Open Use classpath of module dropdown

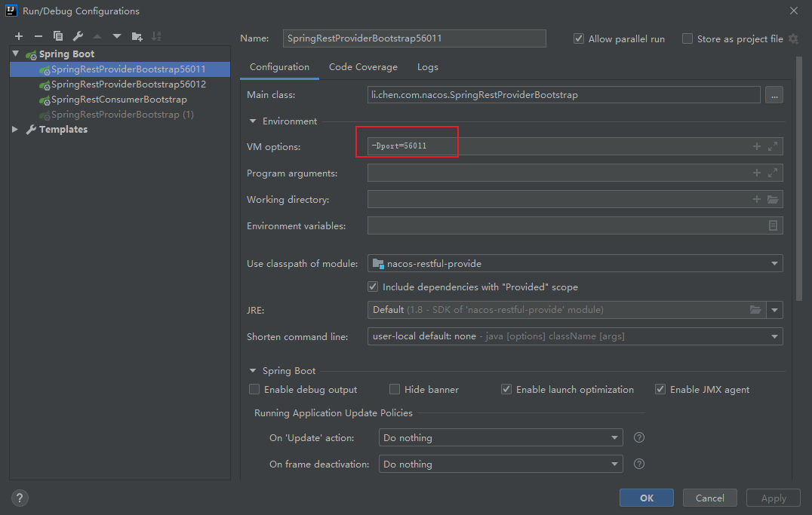click(575, 263)
